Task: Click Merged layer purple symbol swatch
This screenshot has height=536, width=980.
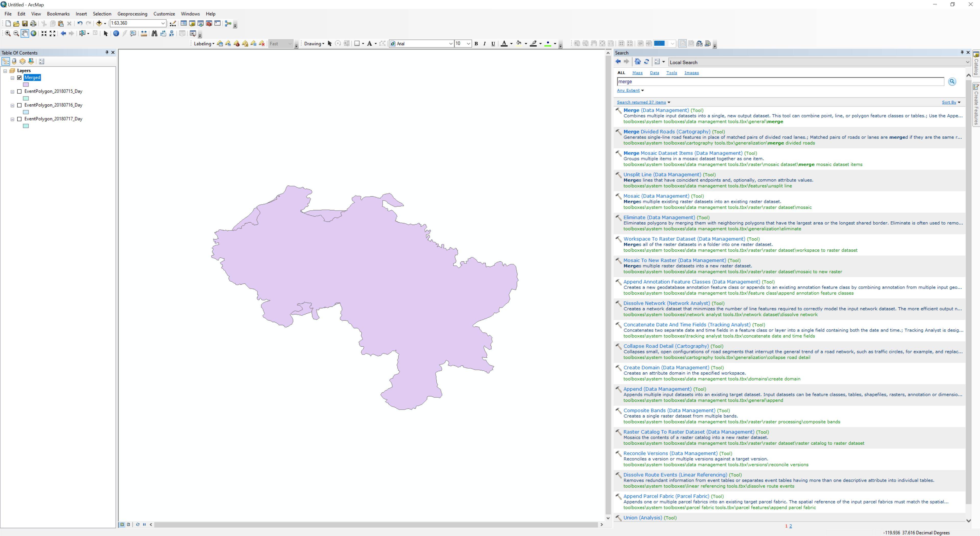Action: (26, 84)
